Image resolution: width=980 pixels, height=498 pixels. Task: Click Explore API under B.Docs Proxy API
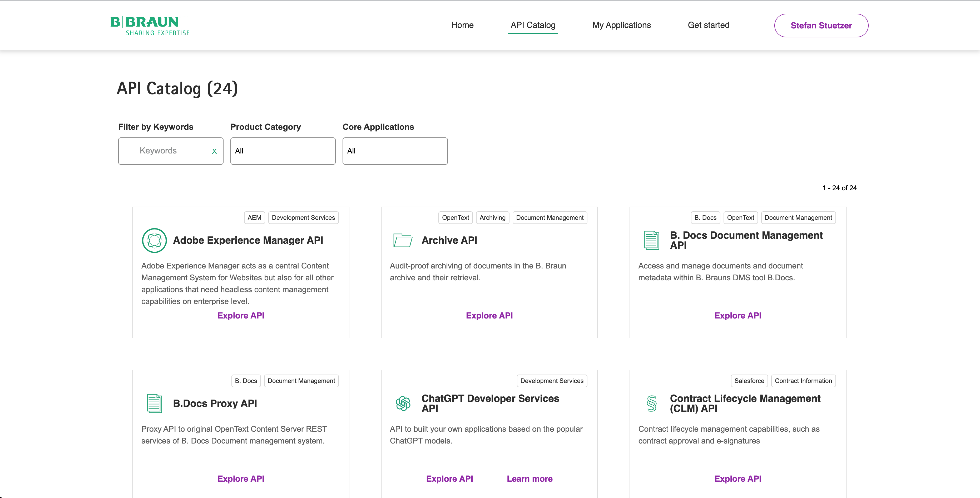(x=241, y=479)
